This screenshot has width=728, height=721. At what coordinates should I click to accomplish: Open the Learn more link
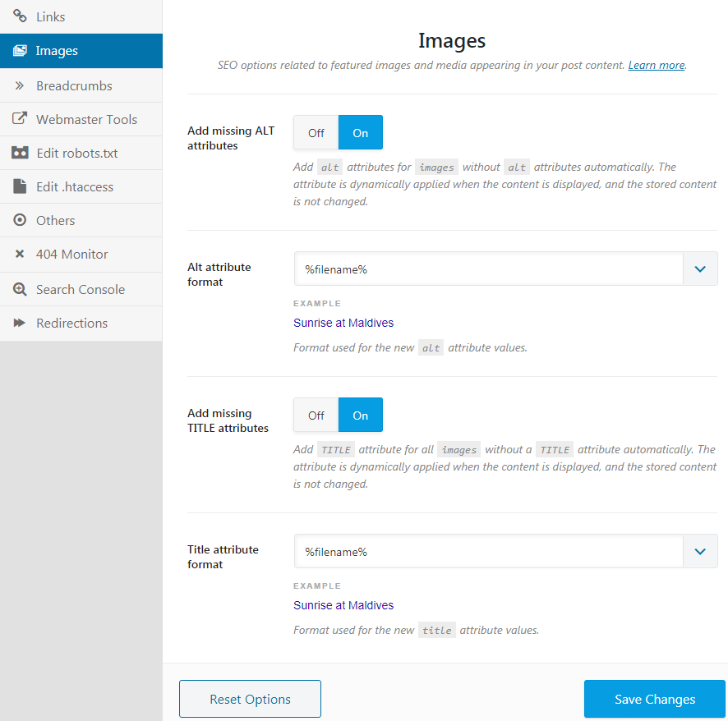pyautogui.click(x=656, y=66)
